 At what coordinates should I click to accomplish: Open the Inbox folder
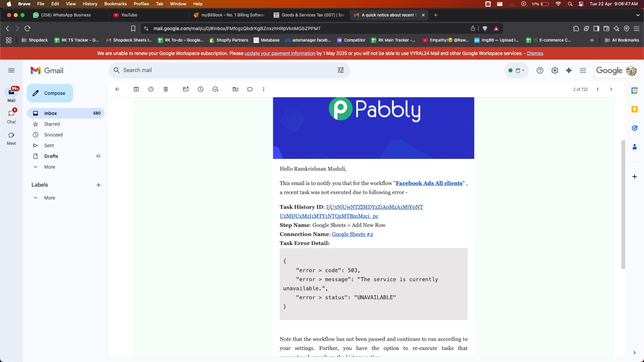(66, 113)
